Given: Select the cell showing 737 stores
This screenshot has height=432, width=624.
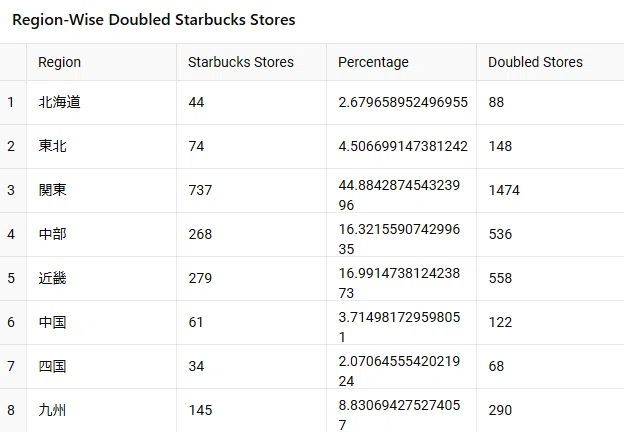Looking at the screenshot, I should 252,190.
